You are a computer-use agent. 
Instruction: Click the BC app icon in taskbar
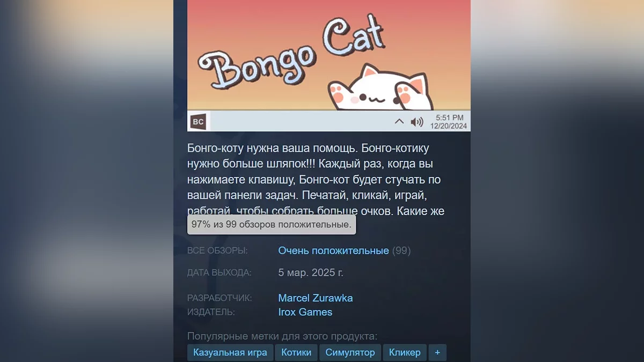(x=199, y=122)
